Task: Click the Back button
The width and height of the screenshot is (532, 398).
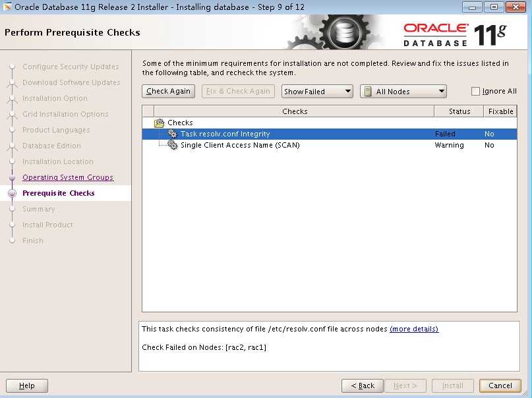Action: pyautogui.click(x=363, y=385)
